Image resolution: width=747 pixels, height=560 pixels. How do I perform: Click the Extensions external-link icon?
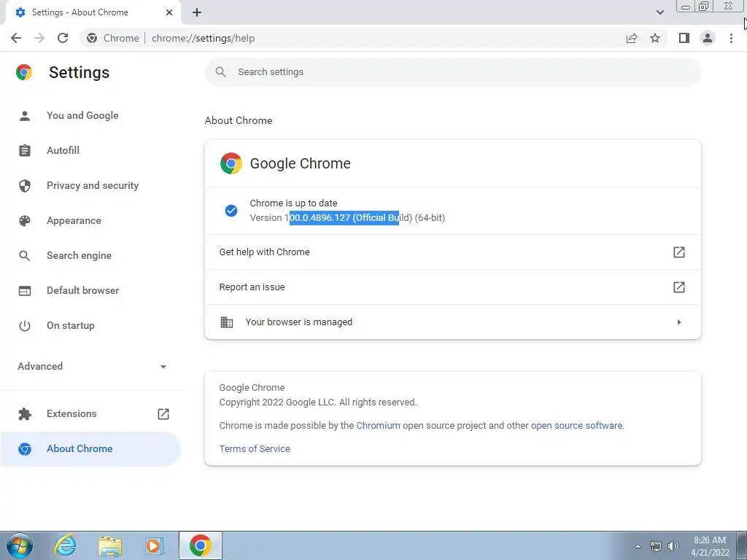click(163, 414)
